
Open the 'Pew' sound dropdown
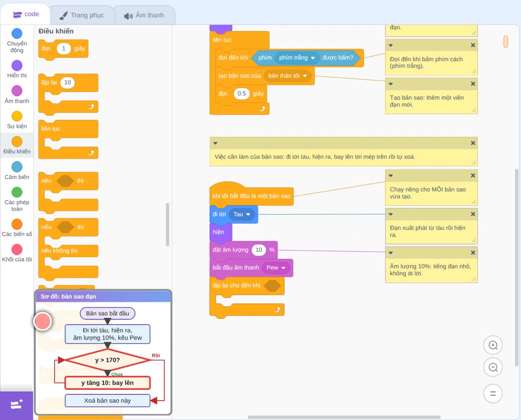tap(276, 268)
